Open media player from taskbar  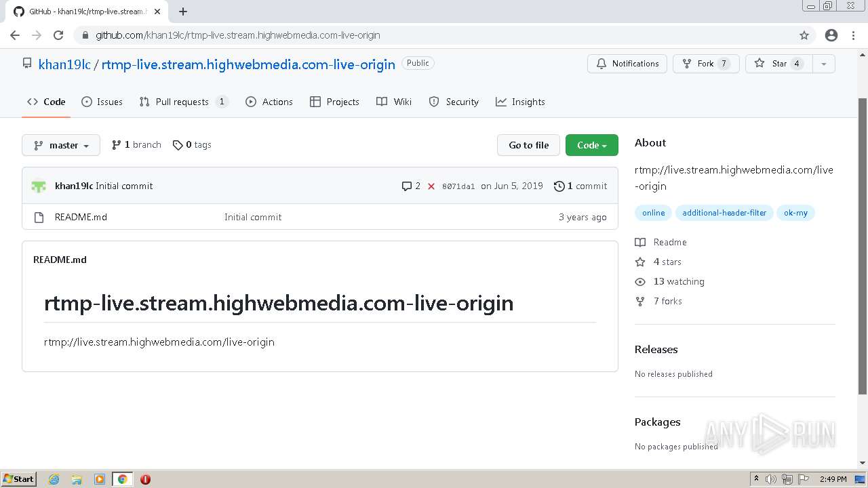point(100,479)
